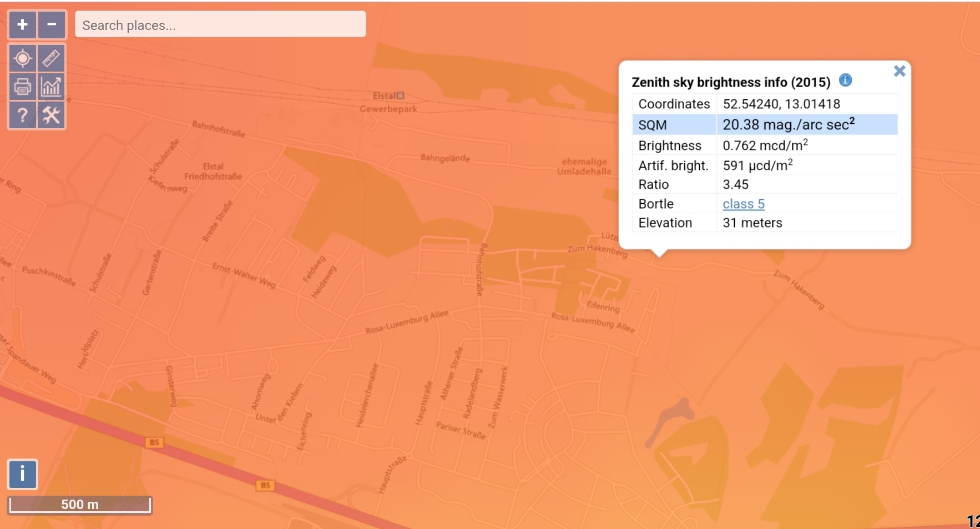Zoom in with the plus button
The width and height of the screenshot is (980, 529).
[22, 24]
